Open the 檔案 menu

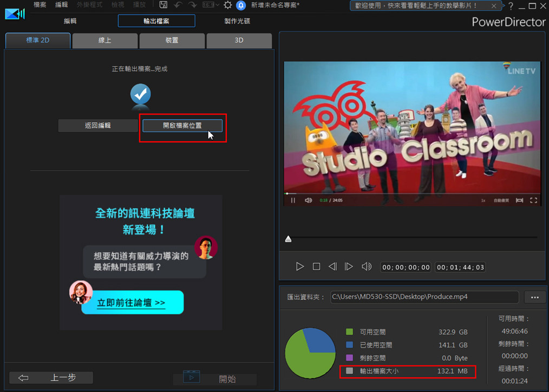point(40,5)
